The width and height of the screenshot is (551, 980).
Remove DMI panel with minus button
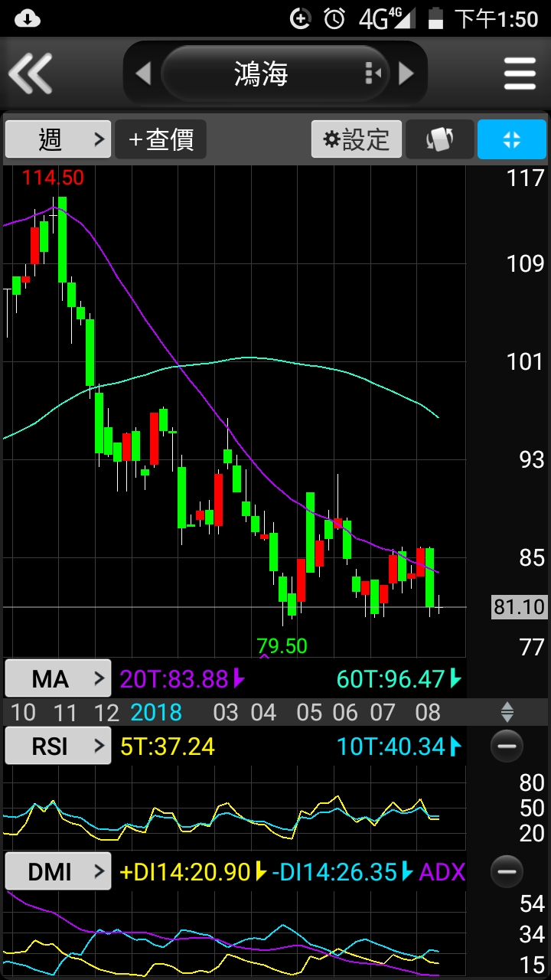click(507, 871)
